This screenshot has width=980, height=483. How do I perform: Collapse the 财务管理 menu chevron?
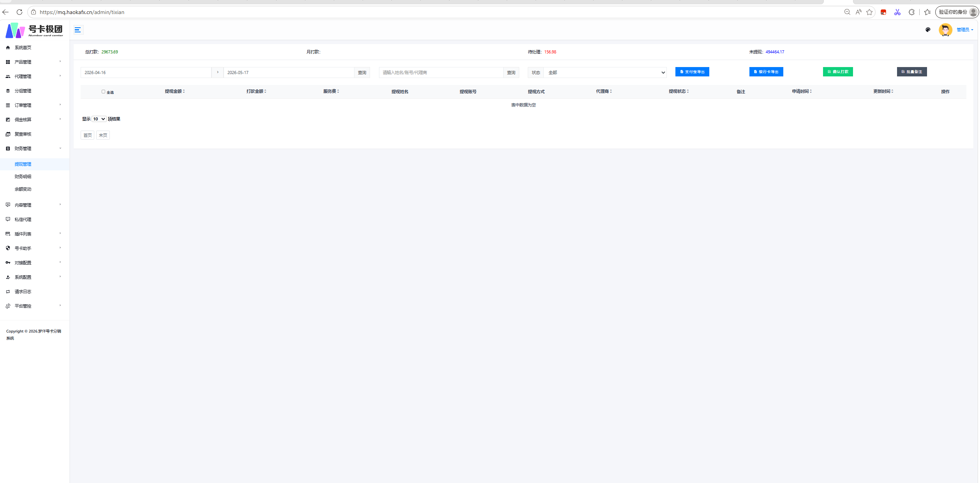60,148
